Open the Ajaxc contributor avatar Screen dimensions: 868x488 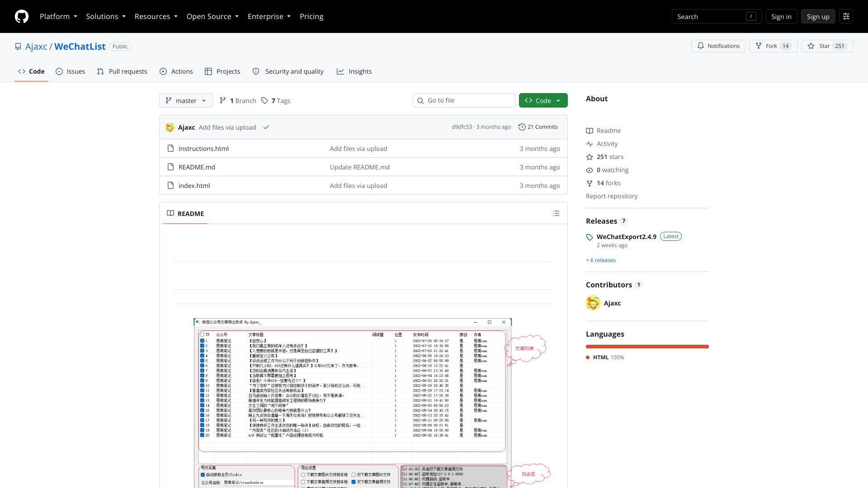click(593, 303)
